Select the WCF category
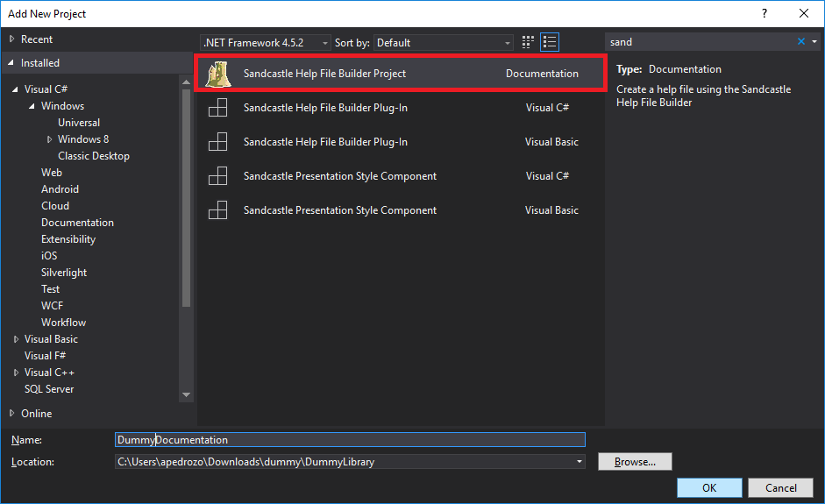Screen dimensions: 825x504 click(52, 306)
